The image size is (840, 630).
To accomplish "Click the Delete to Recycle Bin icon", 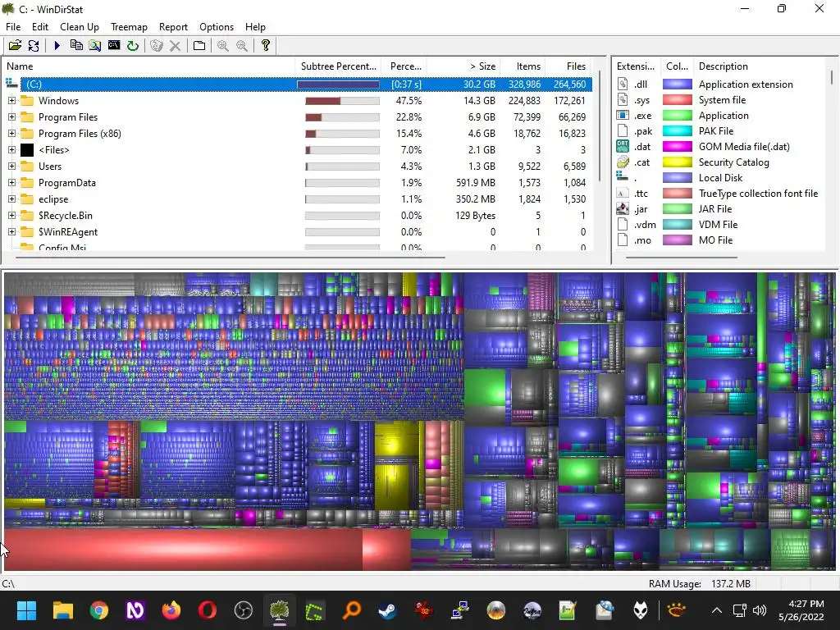I will coord(157,46).
